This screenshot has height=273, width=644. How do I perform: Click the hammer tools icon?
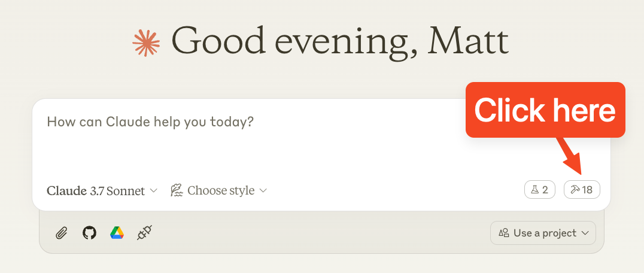[575, 190]
